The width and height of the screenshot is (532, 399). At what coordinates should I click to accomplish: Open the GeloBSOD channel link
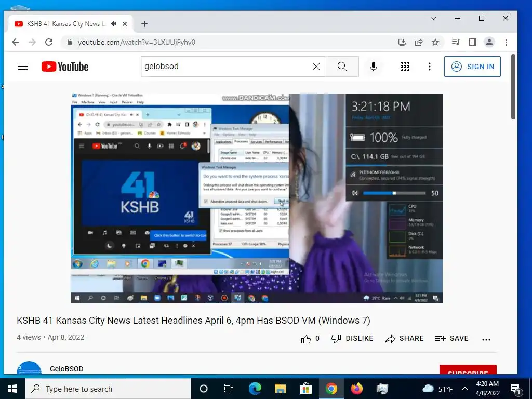(x=66, y=369)
